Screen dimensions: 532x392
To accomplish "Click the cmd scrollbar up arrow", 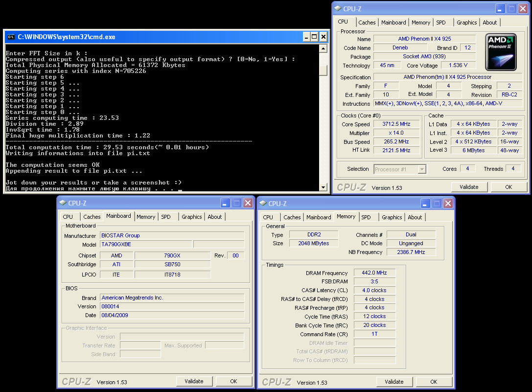I will pos(324,48).
